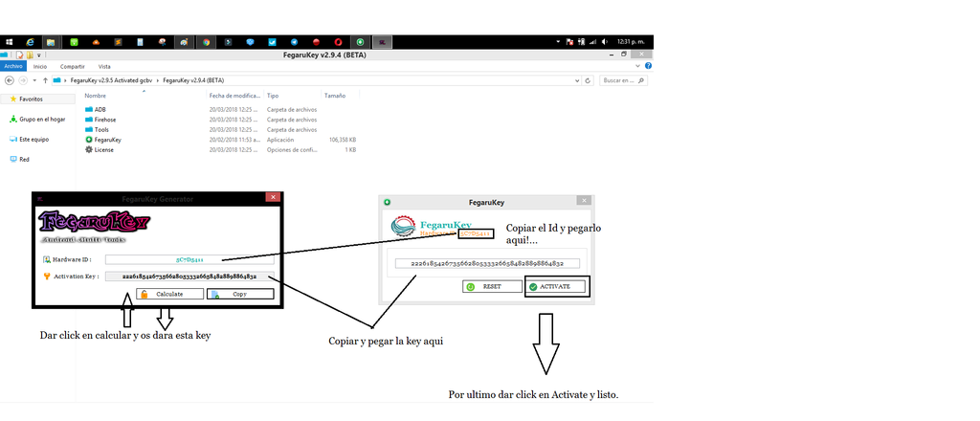Switch to FegaruKey green taskbar icon
The image size is (980, 421).
(360, 42)
